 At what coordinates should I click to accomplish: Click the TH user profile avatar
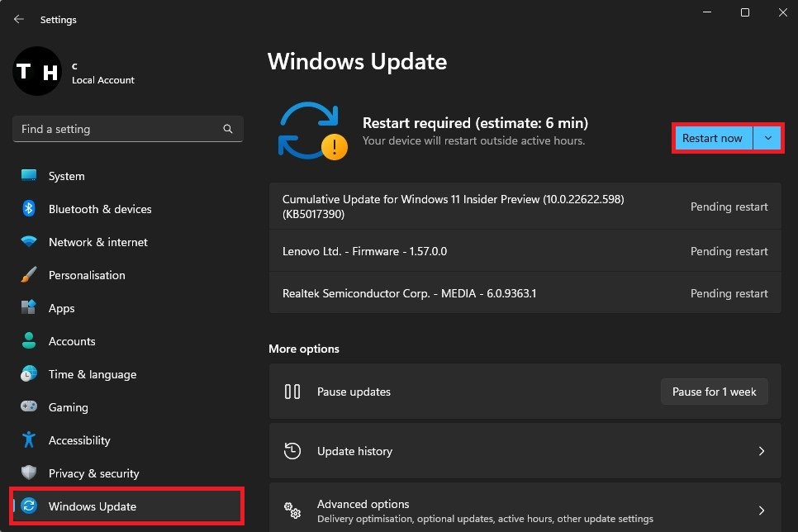(x=37, y=73)
